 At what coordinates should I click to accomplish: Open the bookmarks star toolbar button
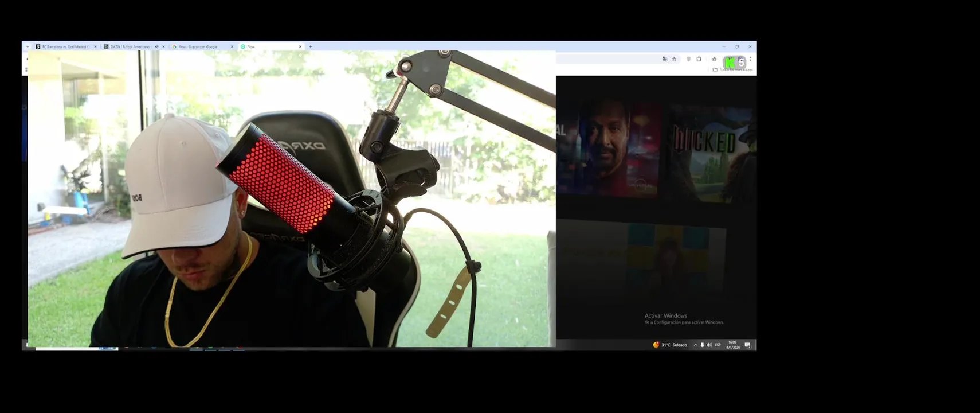click(714, 59)
